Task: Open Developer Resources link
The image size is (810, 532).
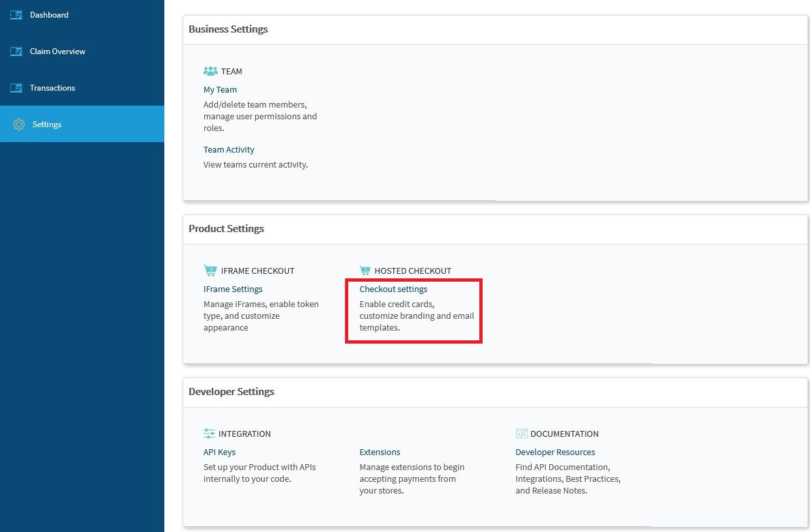Action: click(555, 452)
